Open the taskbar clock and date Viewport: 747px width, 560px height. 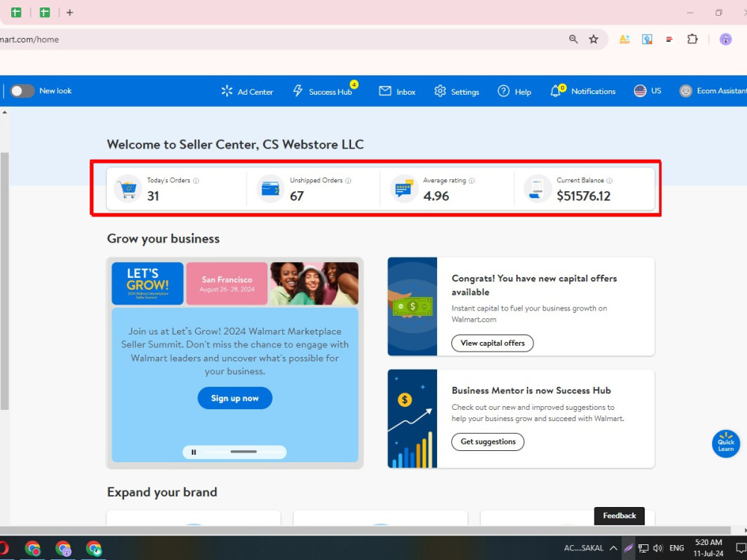(708, 547)
